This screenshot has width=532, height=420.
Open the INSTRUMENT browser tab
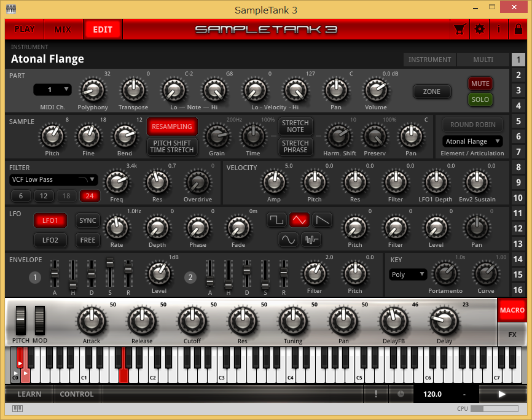click(x=429, y=60)
